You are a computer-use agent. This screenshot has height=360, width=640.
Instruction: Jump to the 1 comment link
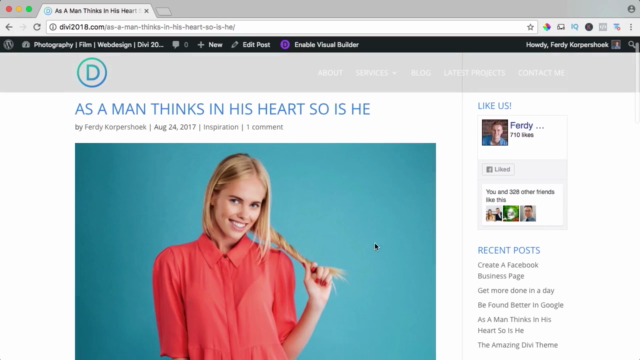tap(264, 127)
